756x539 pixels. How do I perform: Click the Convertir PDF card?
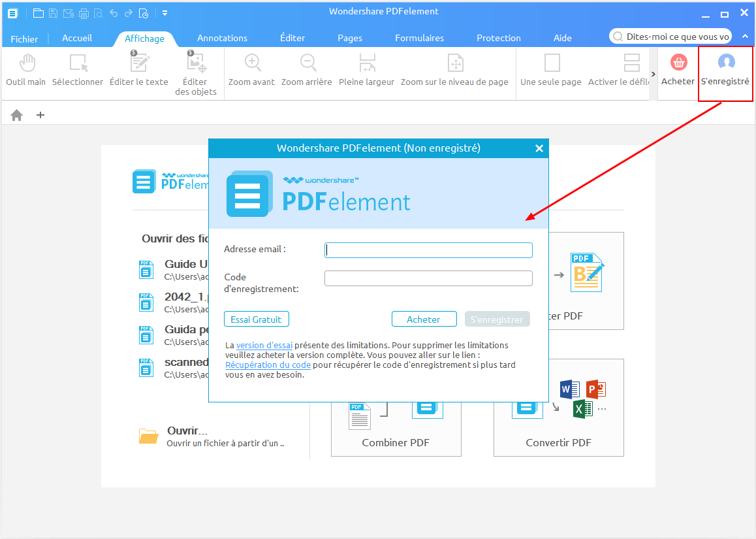tap(559, 408)
